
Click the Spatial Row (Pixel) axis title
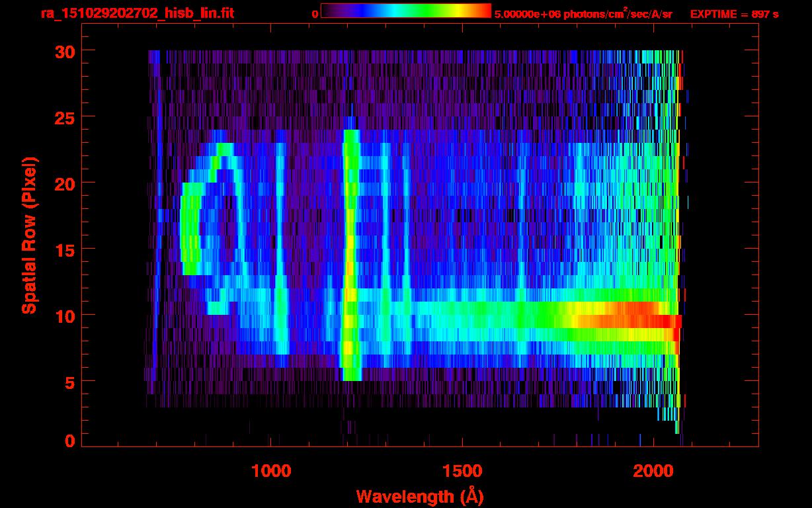pyautogui.click(x=29, y=235)
